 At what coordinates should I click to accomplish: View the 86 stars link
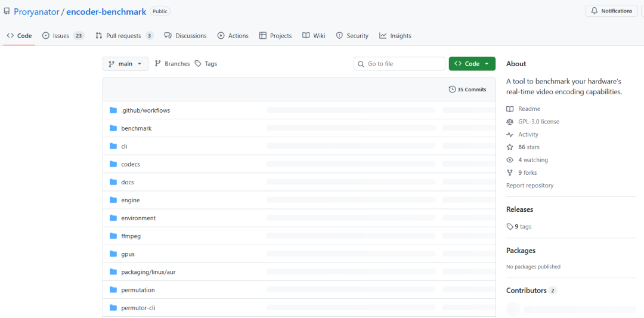pyautogui.click(x=523, y=147)
